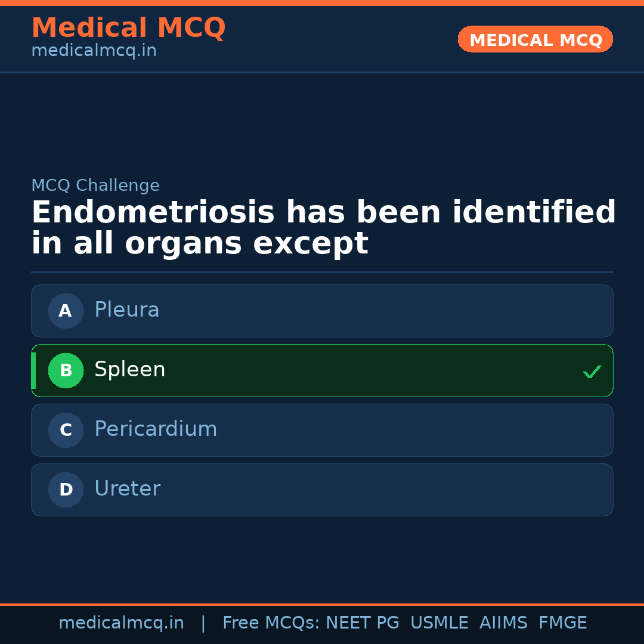Click the green B option circle
The height and width of the screenshot is (644, 644).
pos(66,370)
